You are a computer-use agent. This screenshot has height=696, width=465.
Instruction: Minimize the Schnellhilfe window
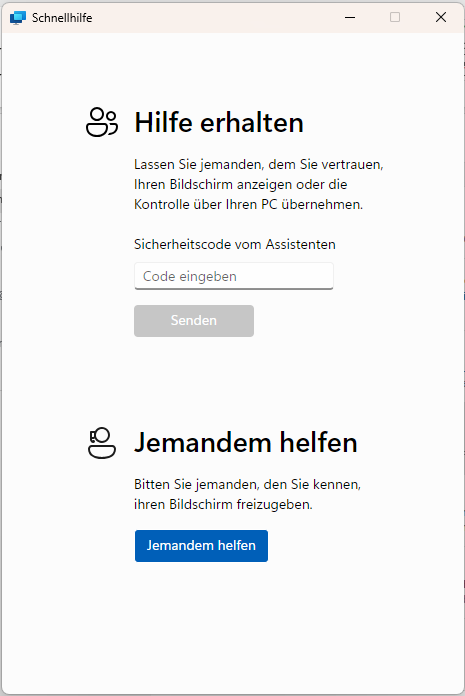point(350,17)
